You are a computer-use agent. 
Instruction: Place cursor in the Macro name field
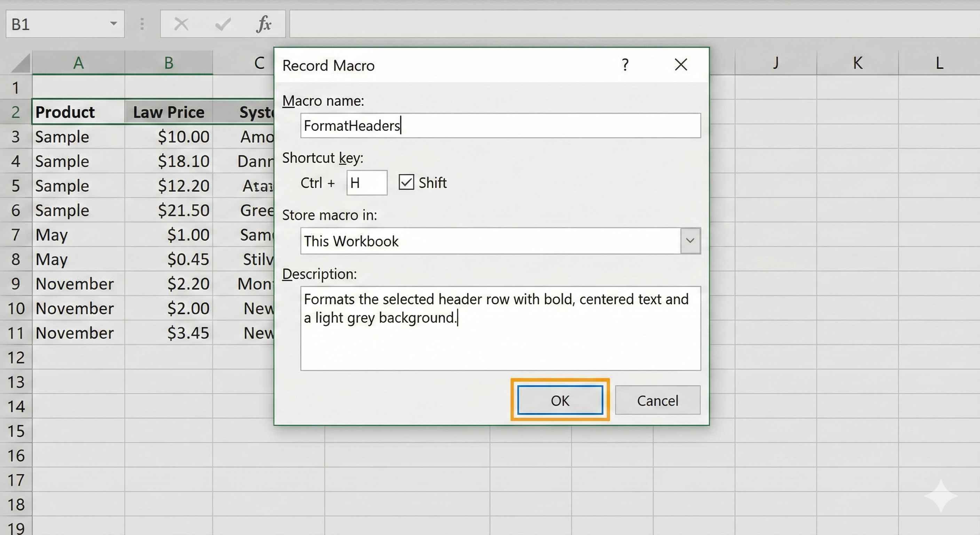pyautogui.click(x=500, y=125)
